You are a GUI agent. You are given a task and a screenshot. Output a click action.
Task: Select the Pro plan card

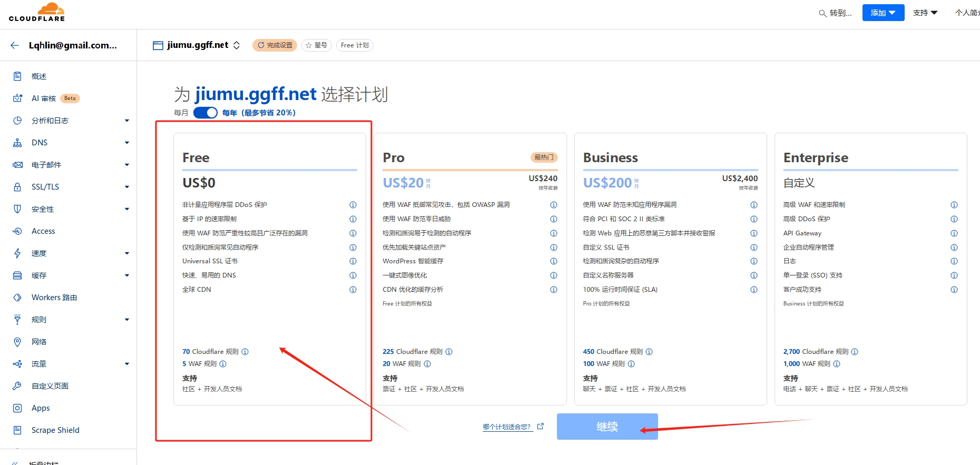pyautogui.click(x=470, y=269)
